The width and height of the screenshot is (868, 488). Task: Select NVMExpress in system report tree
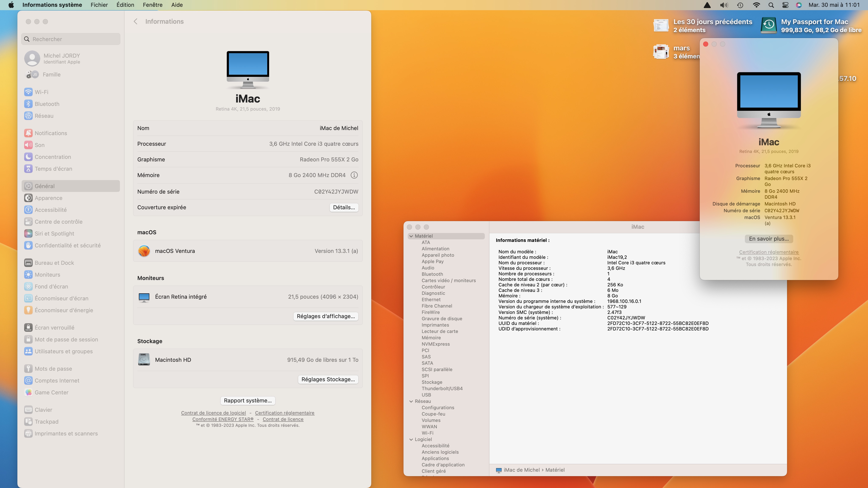[435, 344]
